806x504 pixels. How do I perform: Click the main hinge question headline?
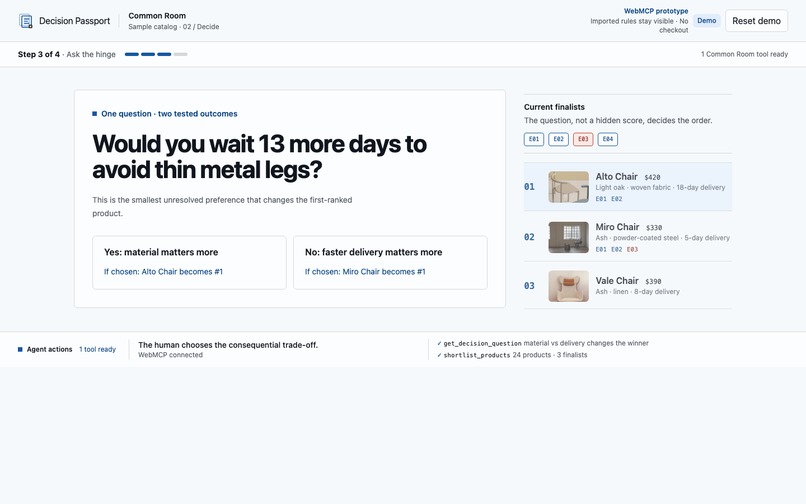[x=259, y=157]
